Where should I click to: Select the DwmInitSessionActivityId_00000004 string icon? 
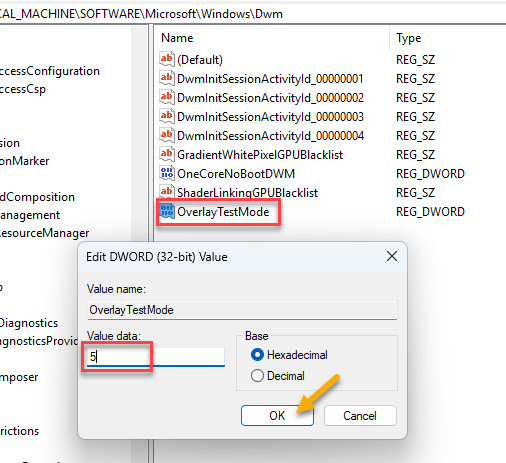click(167, 135)
